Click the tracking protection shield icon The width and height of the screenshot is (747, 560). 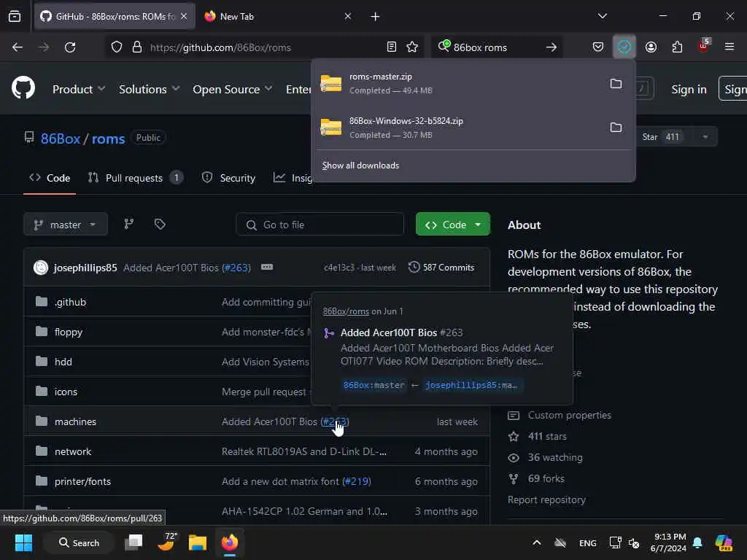pyautogui.click(x=117, y=47)
